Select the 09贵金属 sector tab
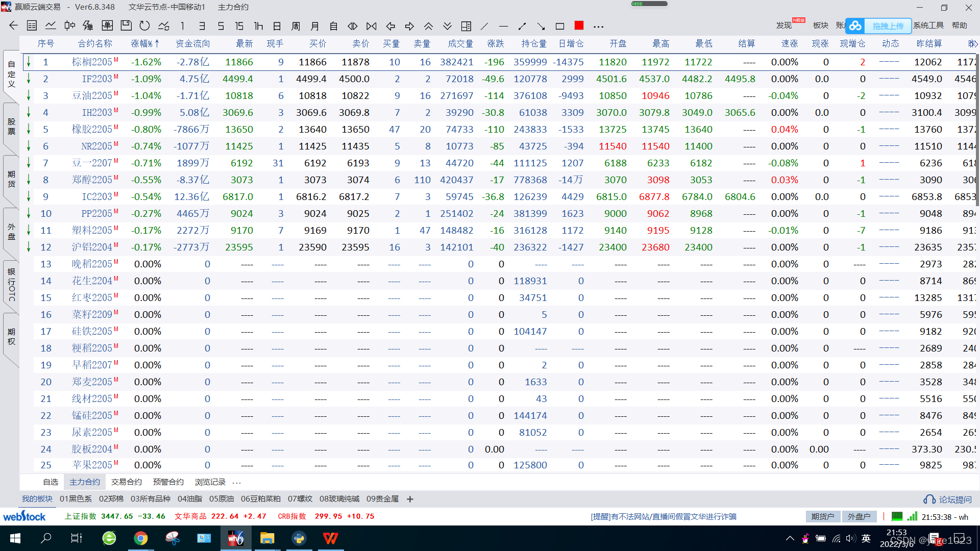Viewport: 980px width, 551px height. point(382,499)
